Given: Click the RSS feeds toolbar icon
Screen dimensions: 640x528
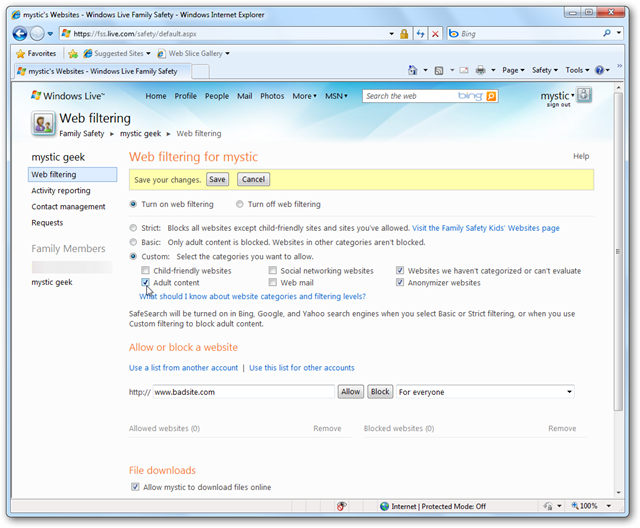Looking at the screenshot, I should coord(439,70).
